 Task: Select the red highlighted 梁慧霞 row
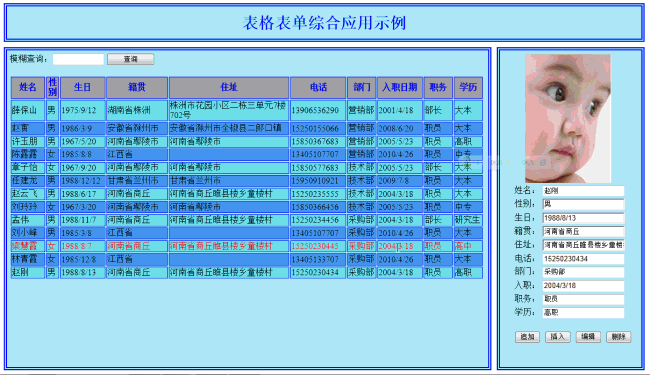(x=247, y=246)
